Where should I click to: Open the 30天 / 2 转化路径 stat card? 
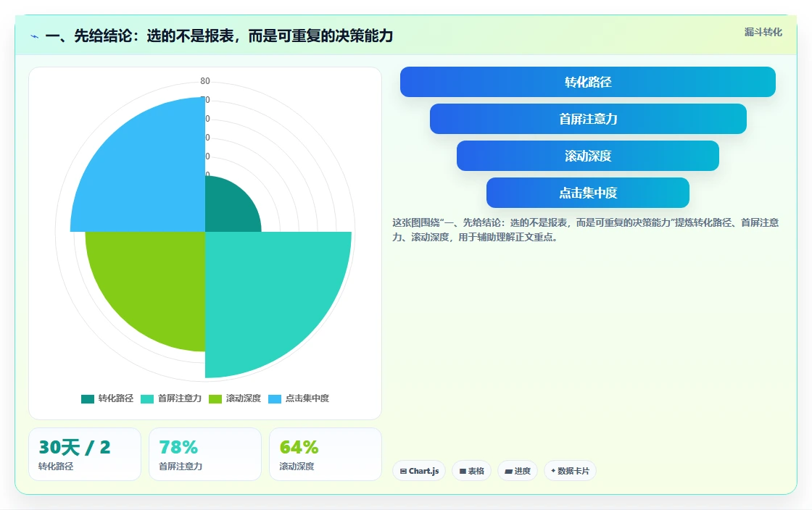(85, 454)
